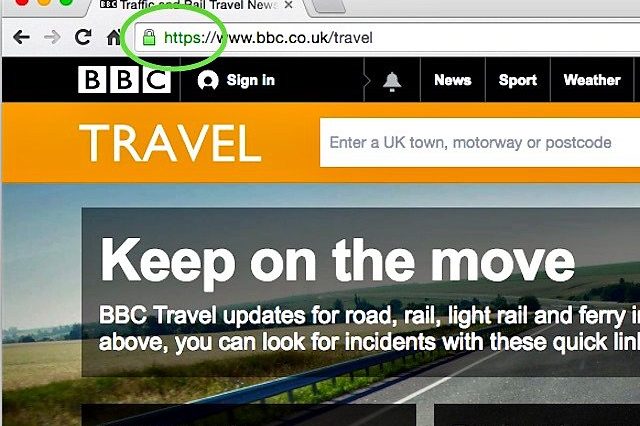640x426 pixels.
Task: Open the new blank tab button
Action: (329, 6)
